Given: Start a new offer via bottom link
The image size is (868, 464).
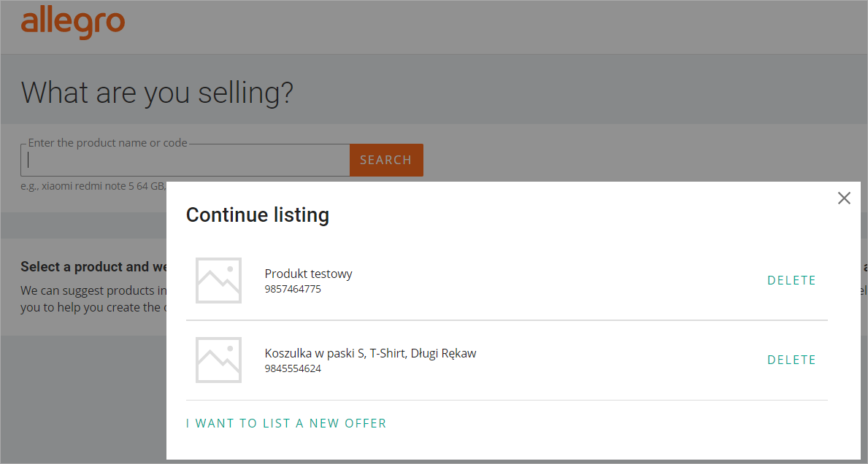Looking at the screenshot, I should [285, 424].
